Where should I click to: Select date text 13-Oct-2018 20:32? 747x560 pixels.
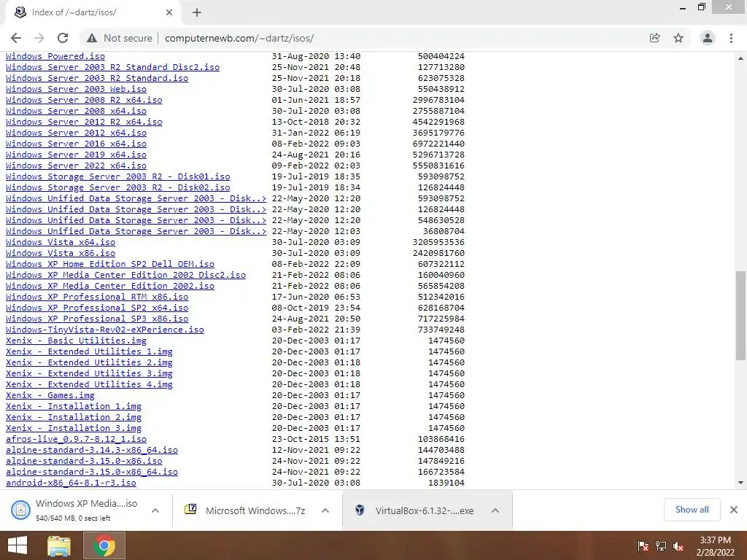[316, 122]
